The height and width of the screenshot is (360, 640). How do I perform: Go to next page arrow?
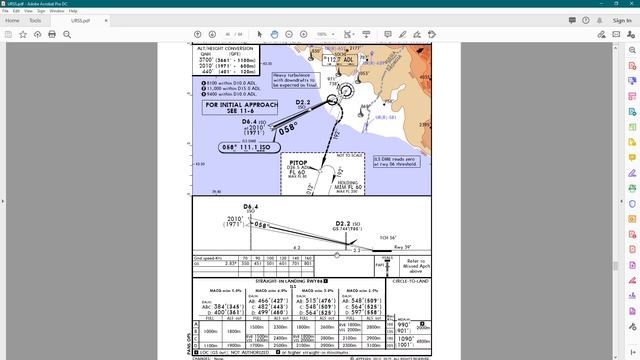[x=212, y=34]
